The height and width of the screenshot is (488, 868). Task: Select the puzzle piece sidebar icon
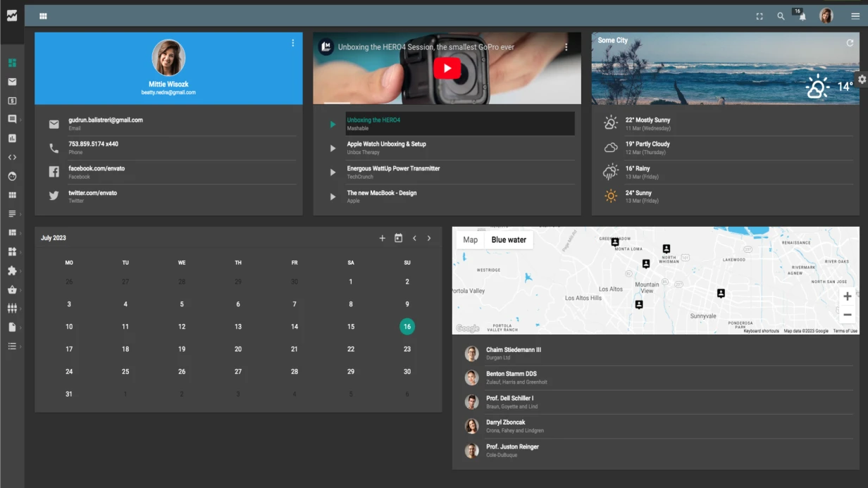12,270
